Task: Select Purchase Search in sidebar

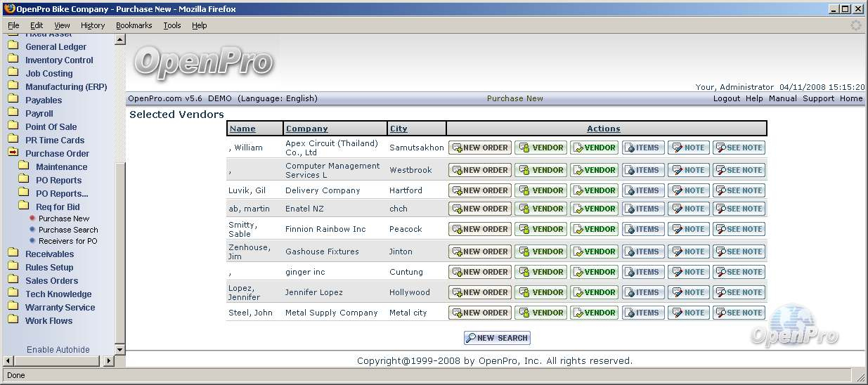Action: pyautogui.click(x=68, y=230)
